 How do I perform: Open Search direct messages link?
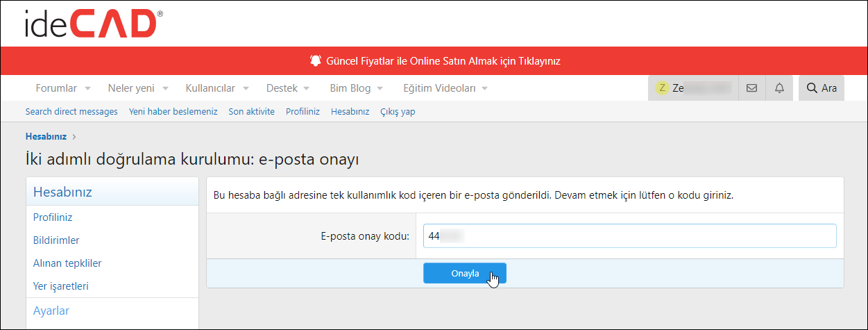tap(71, 111)
